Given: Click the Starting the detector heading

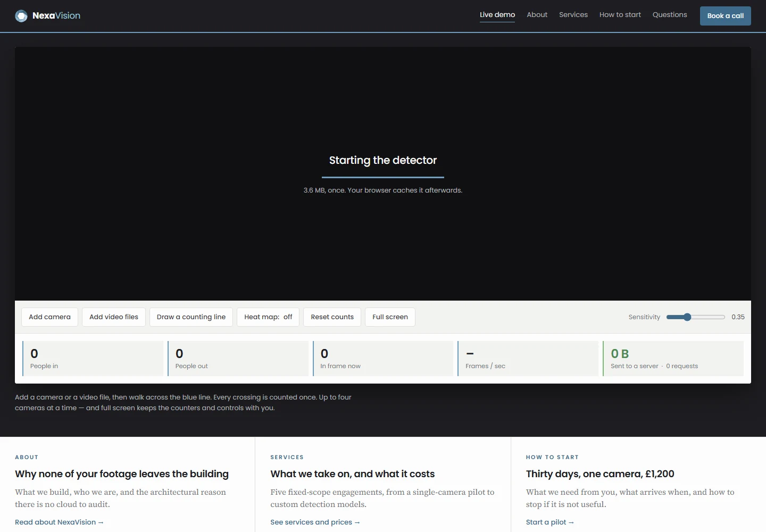Looking at the screenshot, I should pyautogui.click(x=383, y=160).
